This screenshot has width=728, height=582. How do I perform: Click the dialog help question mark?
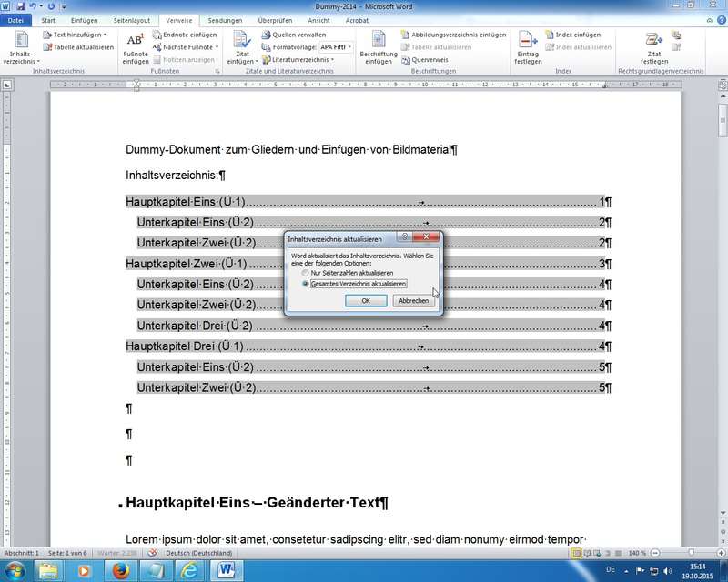pos(404,236)
